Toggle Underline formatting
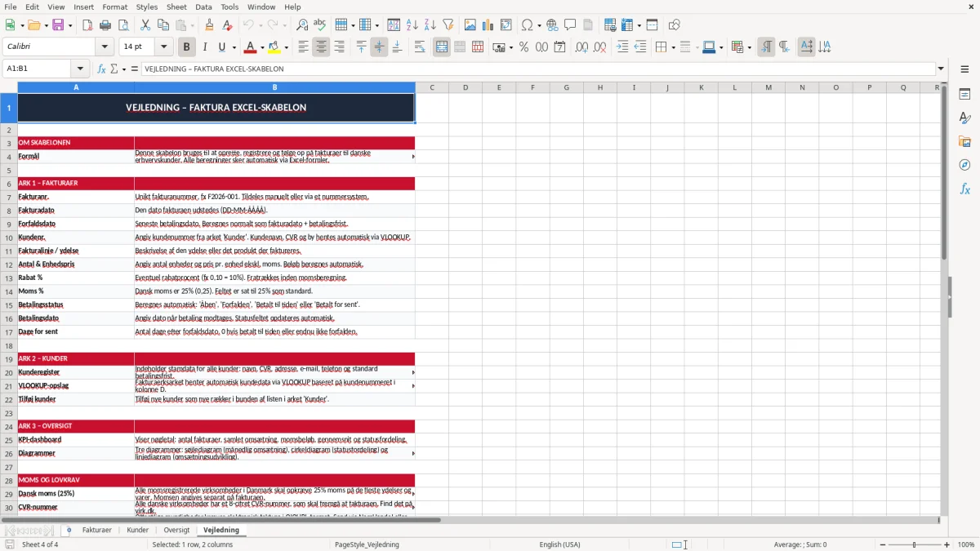980x551 pixels. coord(221,47)
